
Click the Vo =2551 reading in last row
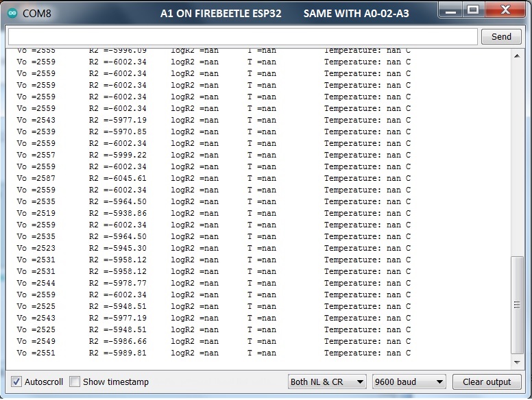point(36,353)
